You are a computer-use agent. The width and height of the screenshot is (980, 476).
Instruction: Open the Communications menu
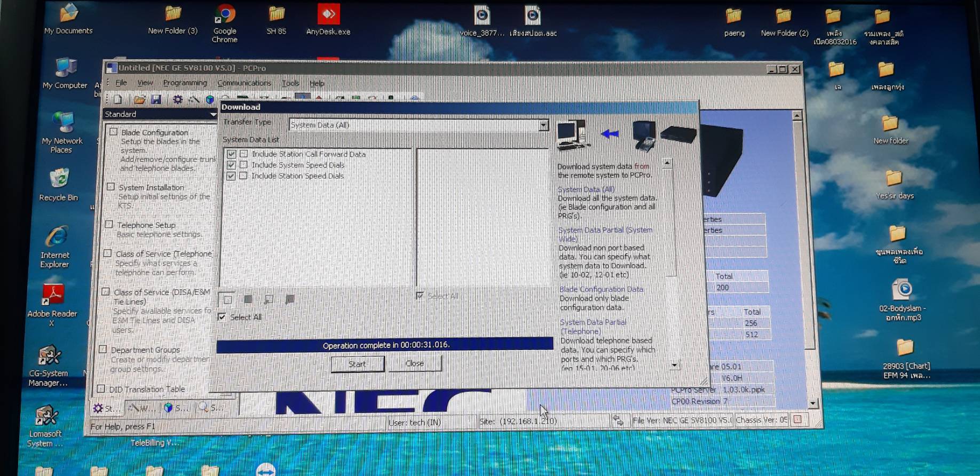pyautogui.click(x=244, y=83)
